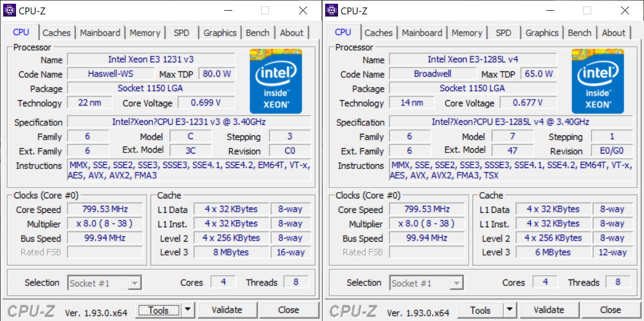The height and width of the screenshot is (321, 644).
Task: Switch to Memory tab in left window
Action: pyautogui.click(x=145, y=33)
